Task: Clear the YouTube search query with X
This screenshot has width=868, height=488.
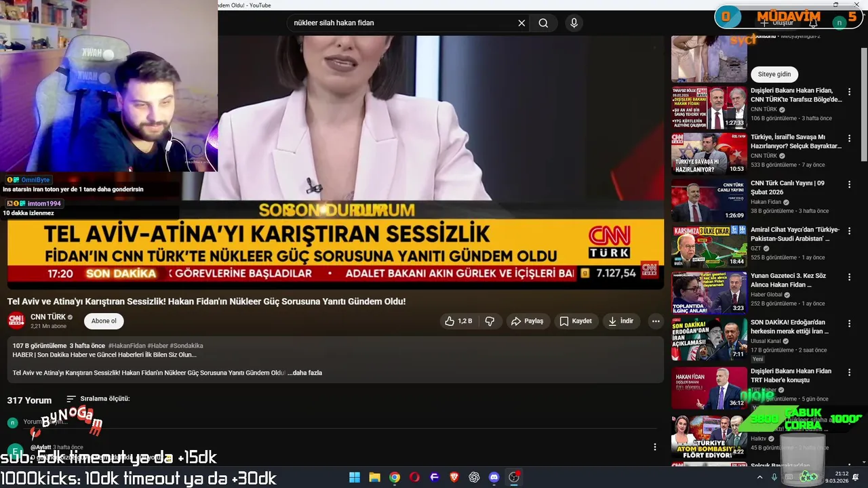Action: tap(521, 23)
